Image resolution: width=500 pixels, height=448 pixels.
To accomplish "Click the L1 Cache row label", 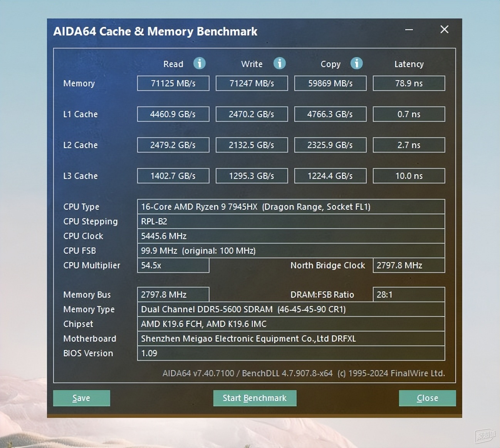I will point(81,114).
